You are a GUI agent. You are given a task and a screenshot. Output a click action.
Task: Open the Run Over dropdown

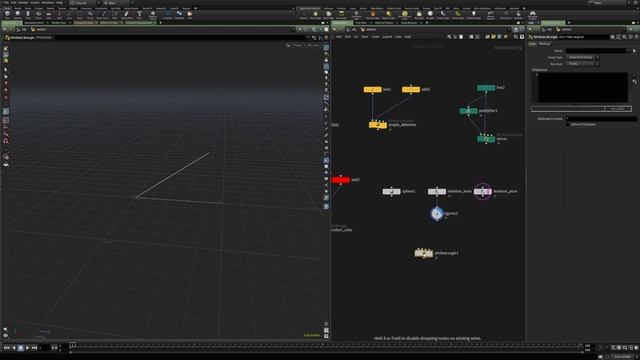[x=582, y=64]
